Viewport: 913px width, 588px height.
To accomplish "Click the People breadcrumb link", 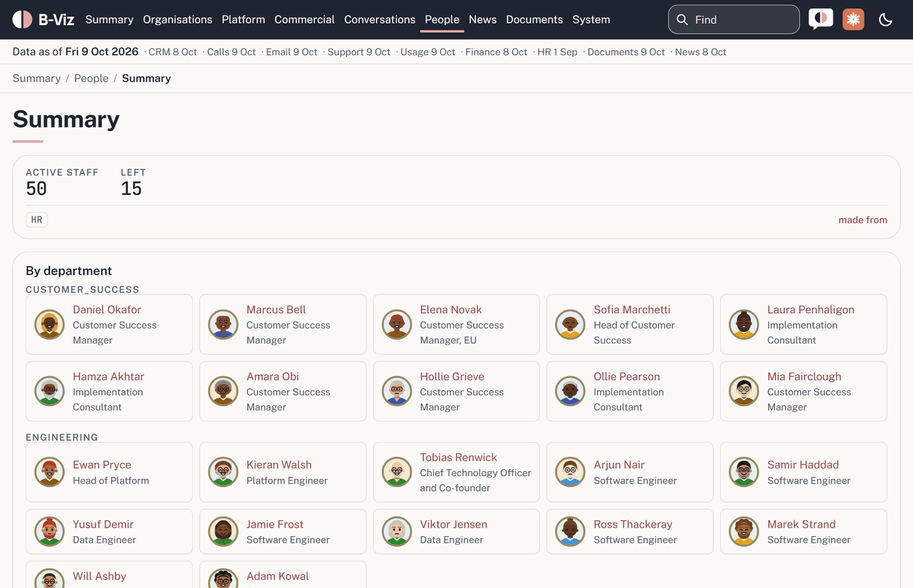I will click(x=91, y=78).
